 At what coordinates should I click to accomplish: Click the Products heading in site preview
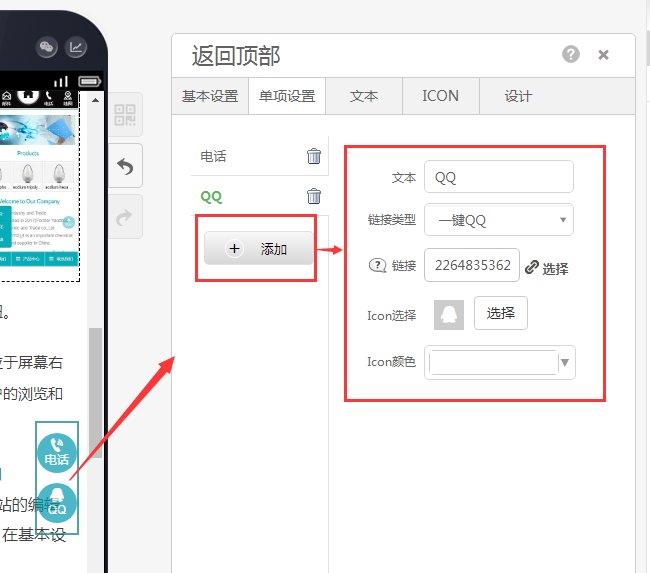click(x=28, y=153)
